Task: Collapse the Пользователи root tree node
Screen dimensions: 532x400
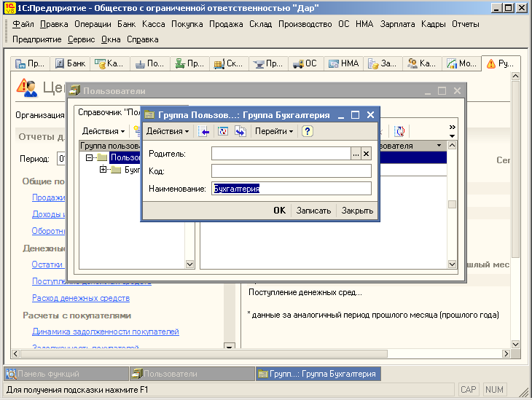Action: coord(89,157)
